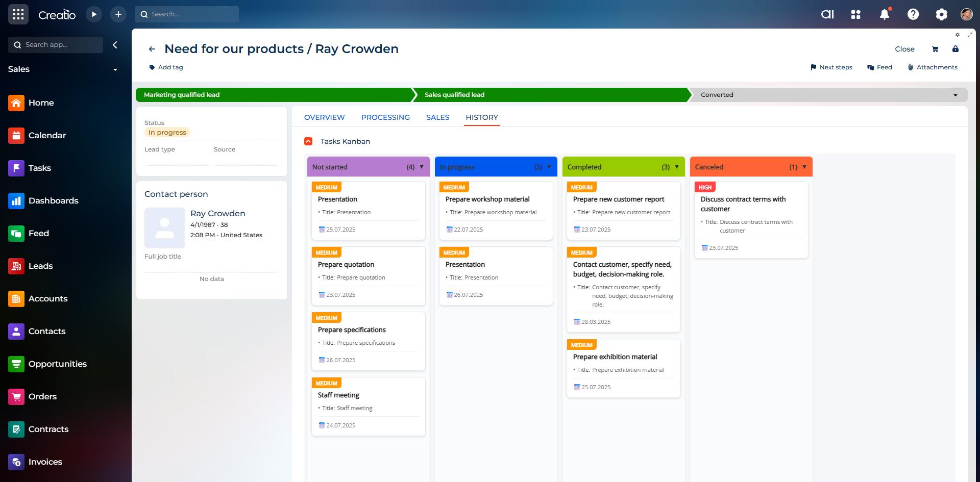Open the Feed button in header
The width and height of the screenshot is (980, 482).
[880, 67]
